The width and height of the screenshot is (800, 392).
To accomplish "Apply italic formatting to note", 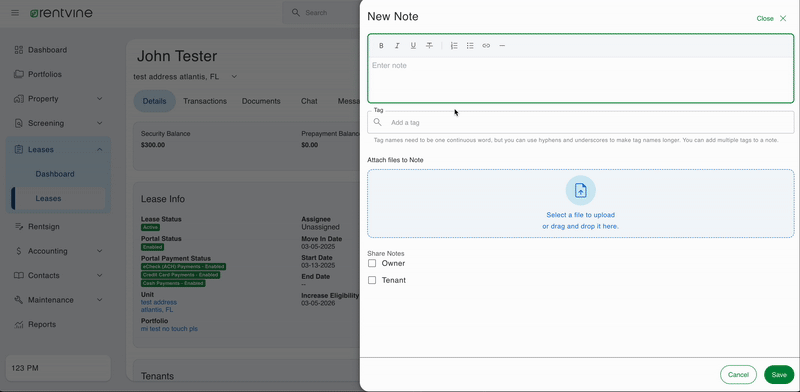I will pyautogui.click(x=397, y=46).
